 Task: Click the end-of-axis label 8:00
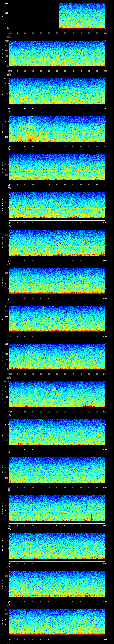tap(105, 147)
